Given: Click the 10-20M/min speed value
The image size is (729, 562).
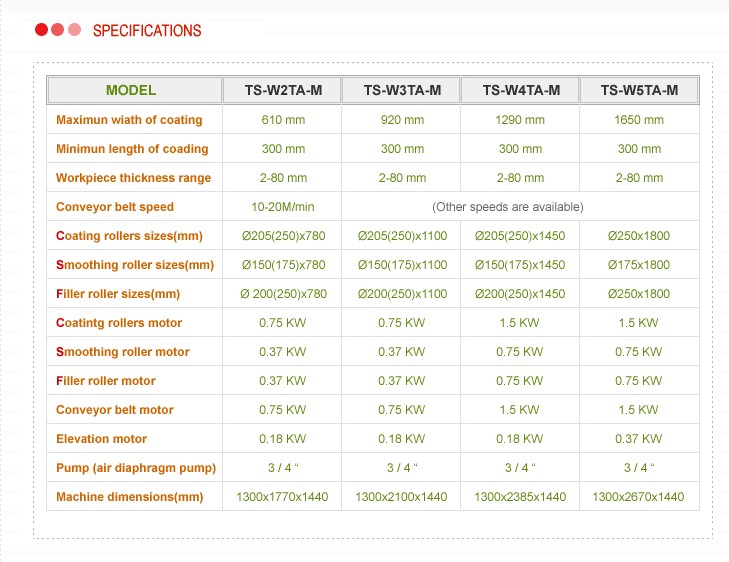Looking at the screenshot, I should click(x=283, y=207).
